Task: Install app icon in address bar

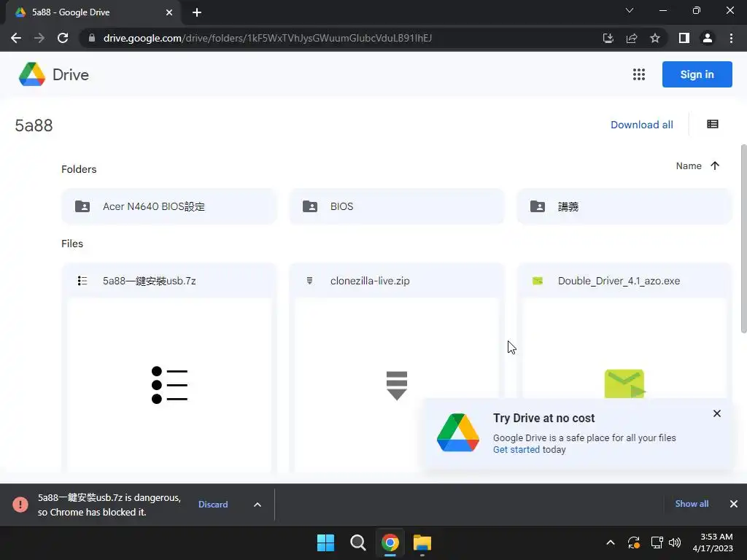Action: point(608,38)
